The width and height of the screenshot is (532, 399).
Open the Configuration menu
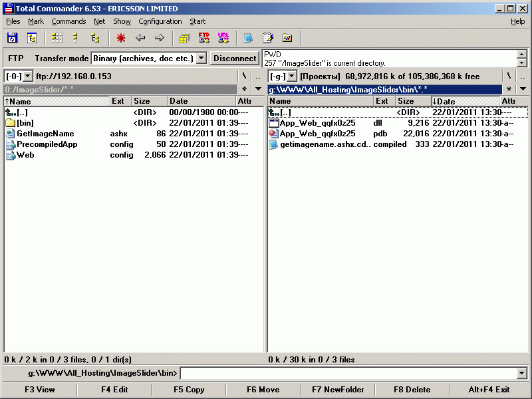pos(160,21)
